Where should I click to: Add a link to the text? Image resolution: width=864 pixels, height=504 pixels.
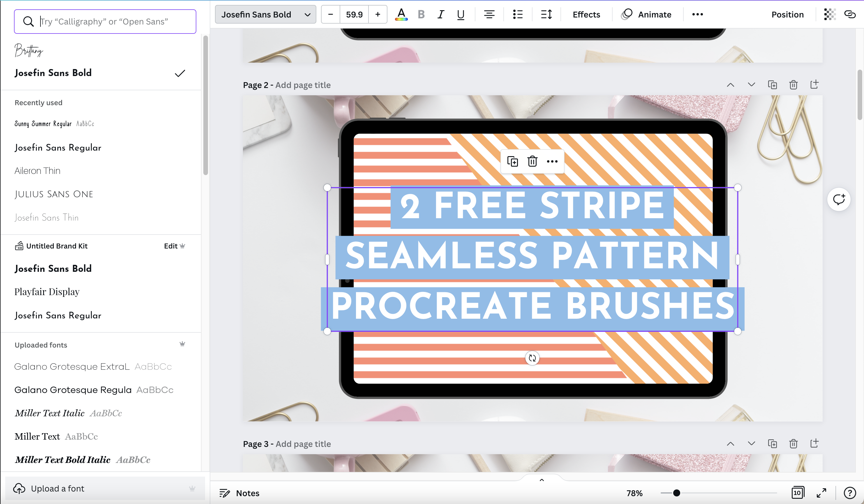tap(850, 14)
